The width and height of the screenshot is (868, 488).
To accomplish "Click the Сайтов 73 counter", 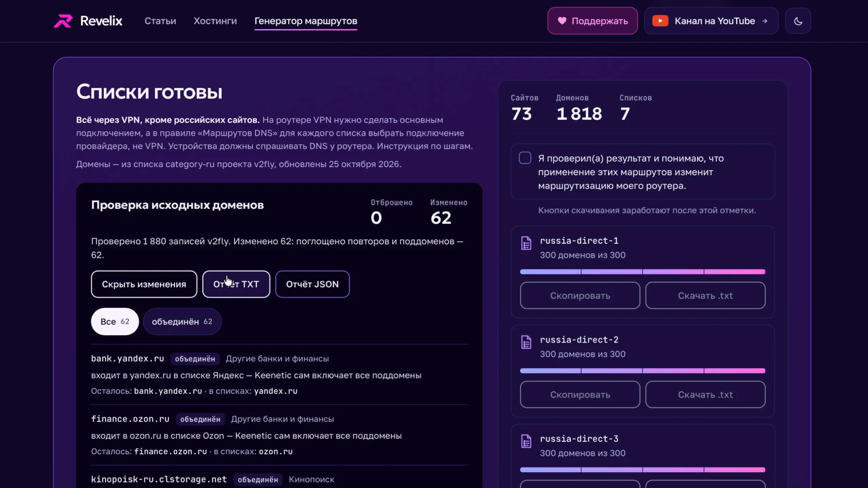I will [x=525, y=108].
